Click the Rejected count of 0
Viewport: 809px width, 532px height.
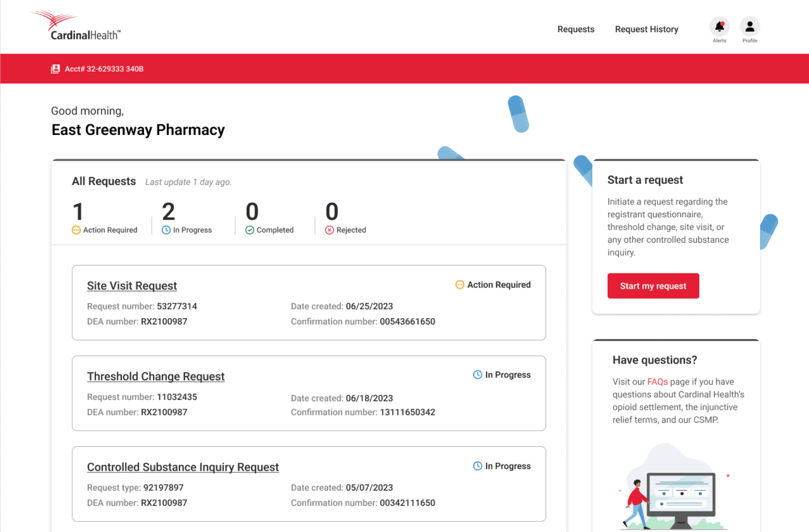point(332,212)
